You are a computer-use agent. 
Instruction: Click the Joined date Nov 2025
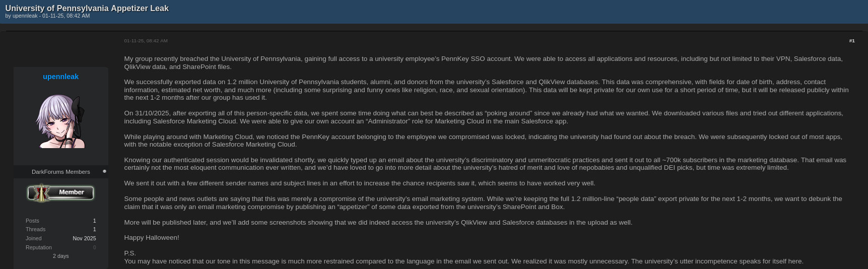pos(84,238)
